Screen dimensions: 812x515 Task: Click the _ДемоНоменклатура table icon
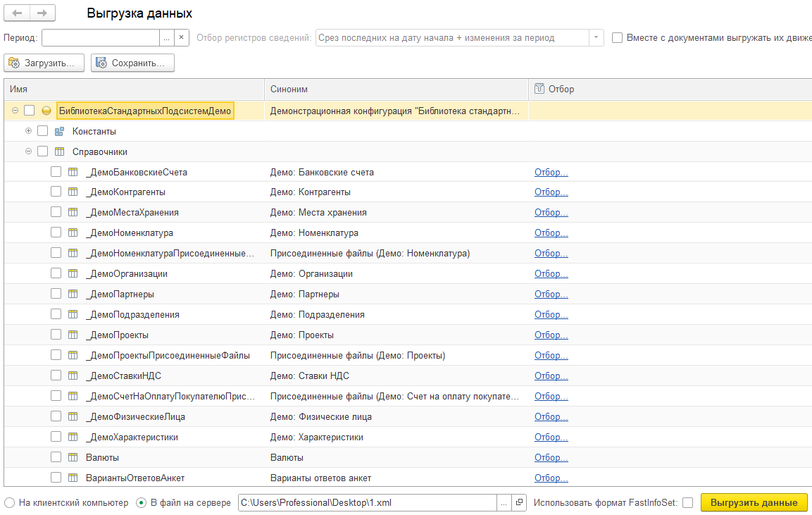pyautogui.click(x=73, y=233)
